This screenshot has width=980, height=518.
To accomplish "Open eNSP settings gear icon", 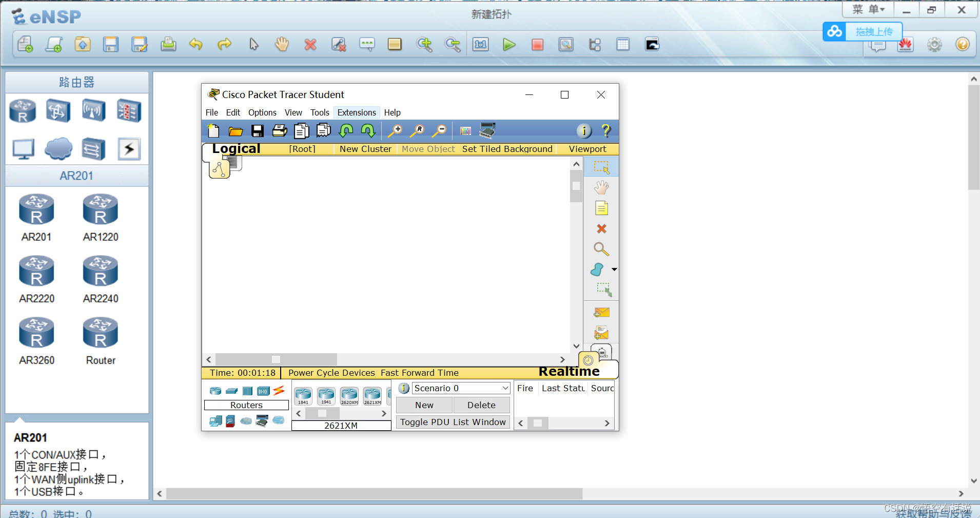I will tap(934, 45).
